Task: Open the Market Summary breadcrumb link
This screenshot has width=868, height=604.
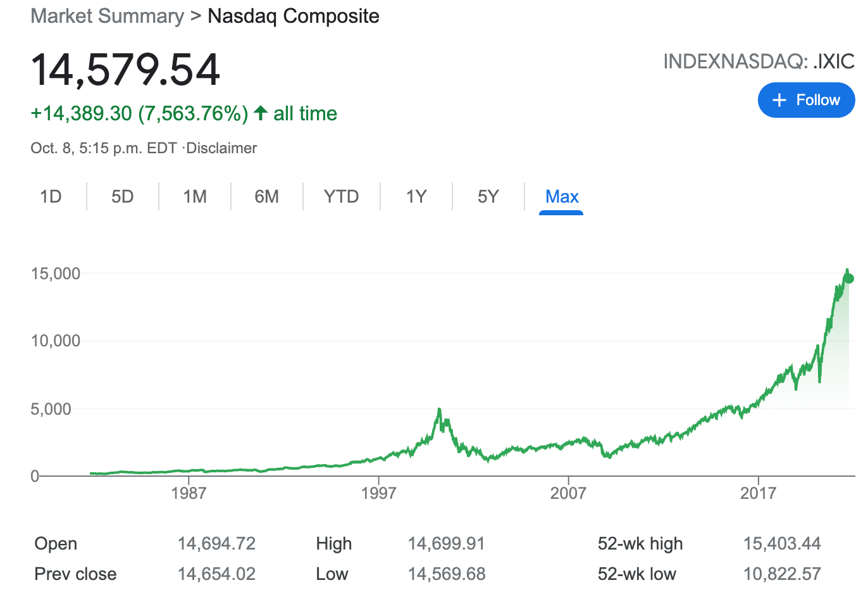Action: [108, 16]
